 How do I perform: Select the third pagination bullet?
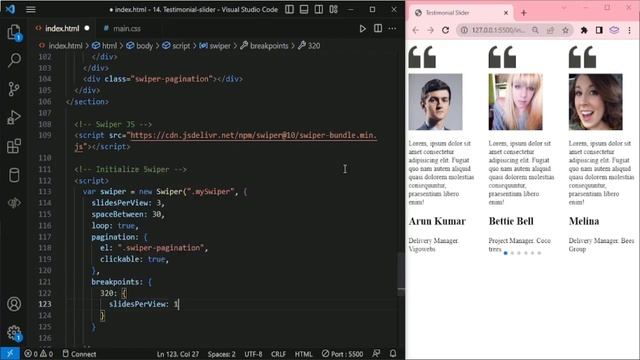point(519,253)
